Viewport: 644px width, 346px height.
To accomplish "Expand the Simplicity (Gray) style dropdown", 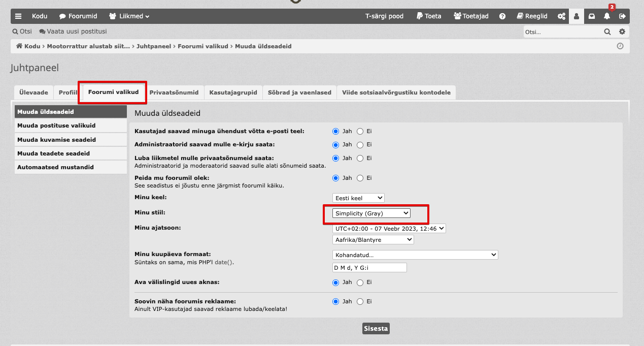I will click(x=371, y=213).
